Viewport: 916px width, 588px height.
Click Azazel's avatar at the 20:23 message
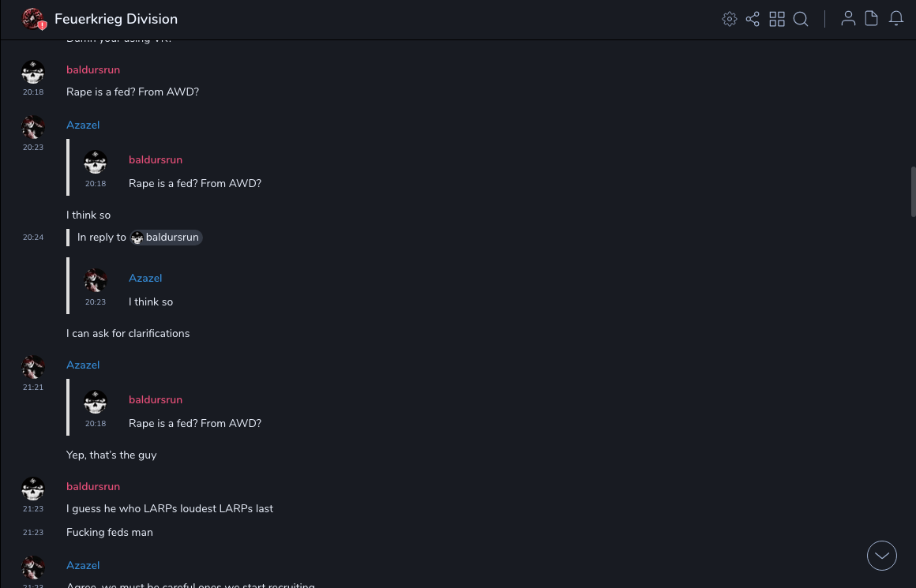pos(33,127)
